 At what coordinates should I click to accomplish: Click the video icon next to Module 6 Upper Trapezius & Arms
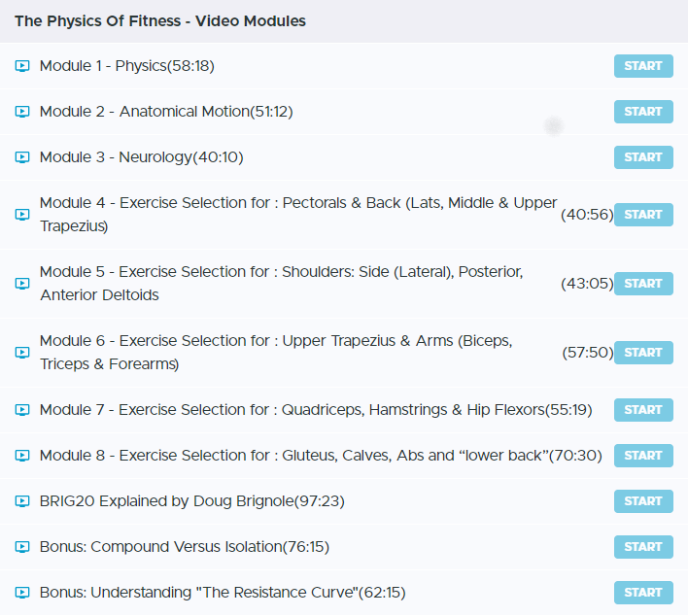coord(22,353)
